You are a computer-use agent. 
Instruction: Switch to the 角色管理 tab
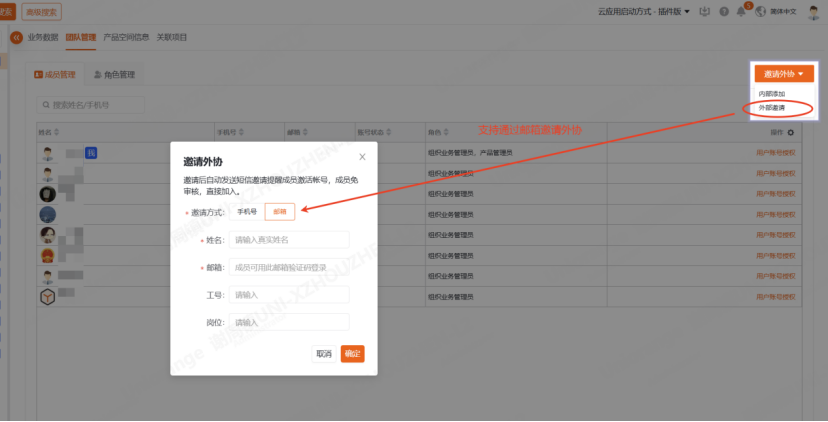pos(114,75)
